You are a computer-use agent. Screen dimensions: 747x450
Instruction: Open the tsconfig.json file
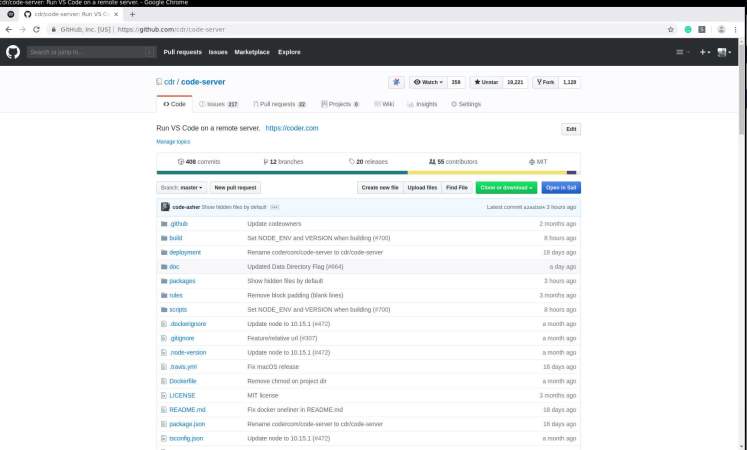point(186,438)
